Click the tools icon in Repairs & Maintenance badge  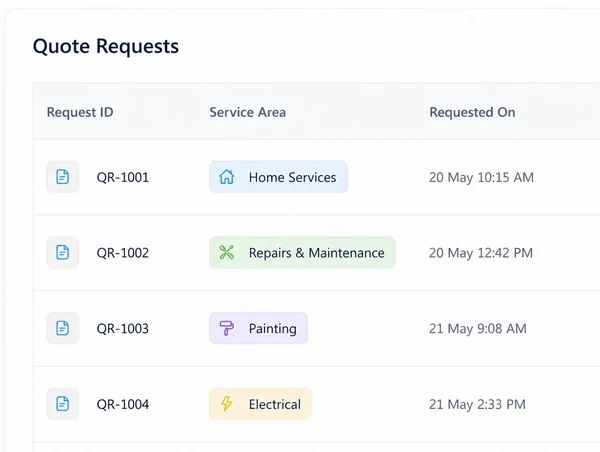227,252
